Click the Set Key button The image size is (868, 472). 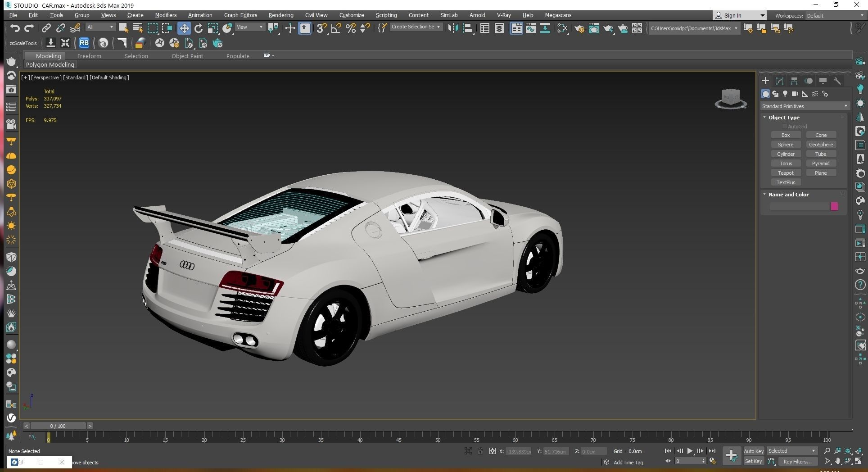point(753,461)
